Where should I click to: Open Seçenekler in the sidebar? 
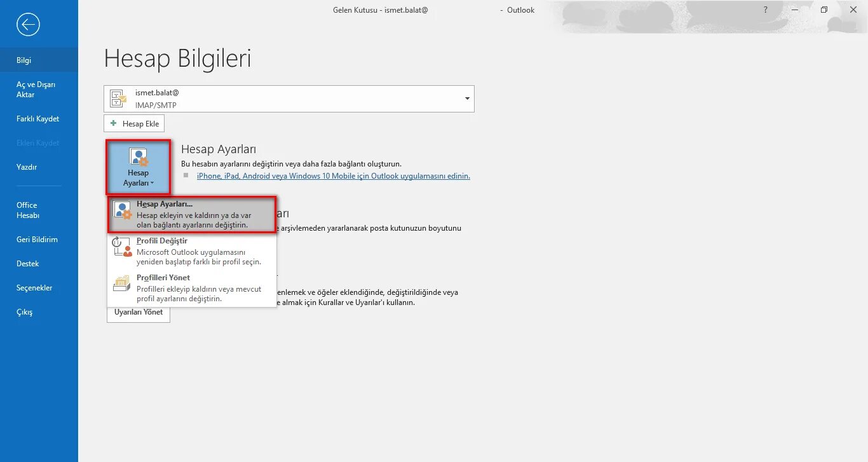click(39, 288)
